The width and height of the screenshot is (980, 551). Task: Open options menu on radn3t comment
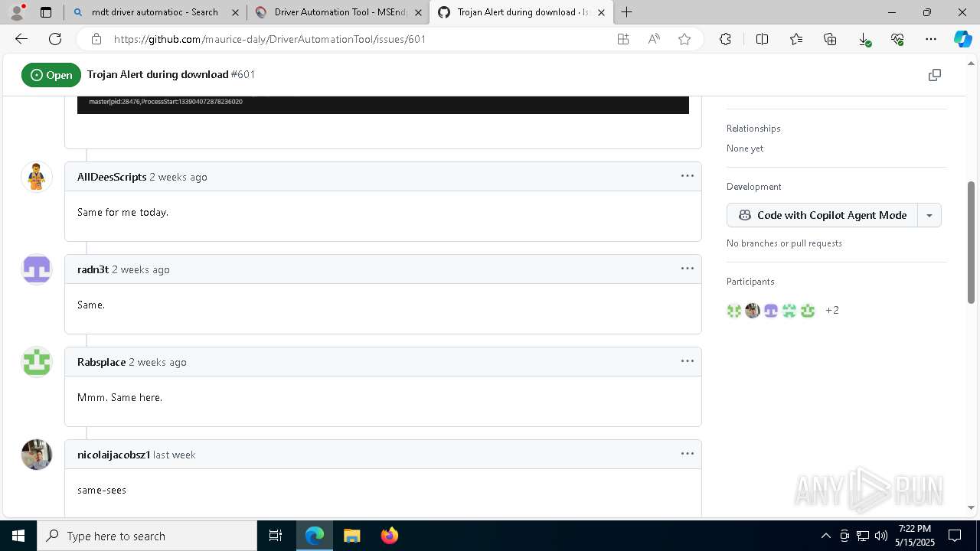coord(688,269)
